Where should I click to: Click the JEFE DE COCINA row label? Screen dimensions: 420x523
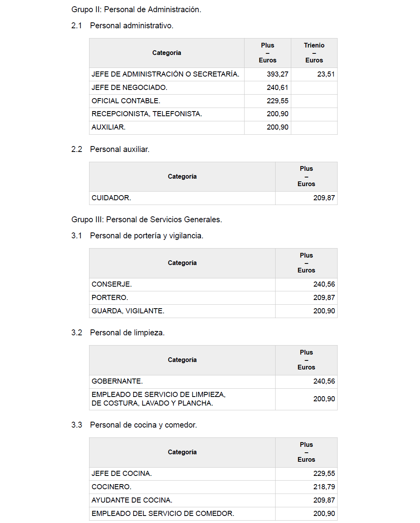[x=122, y=474]
